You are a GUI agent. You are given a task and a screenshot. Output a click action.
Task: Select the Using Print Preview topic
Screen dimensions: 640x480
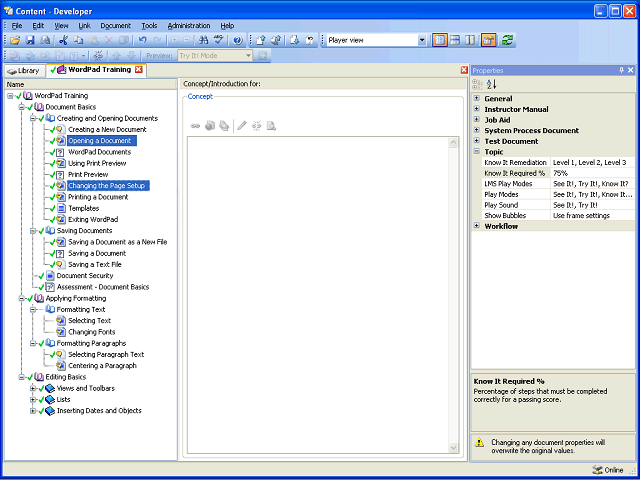pyautogui.click(x=97, y=163)
